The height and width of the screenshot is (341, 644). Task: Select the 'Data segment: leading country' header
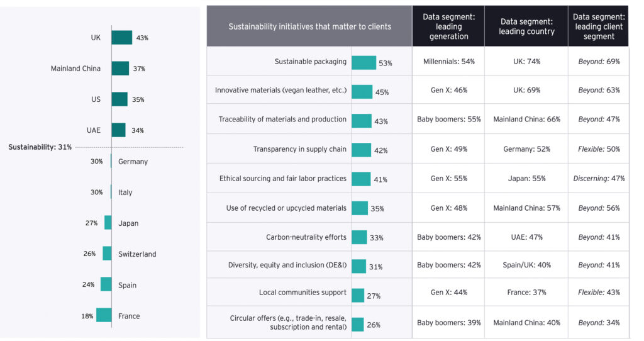click(526, 26)
